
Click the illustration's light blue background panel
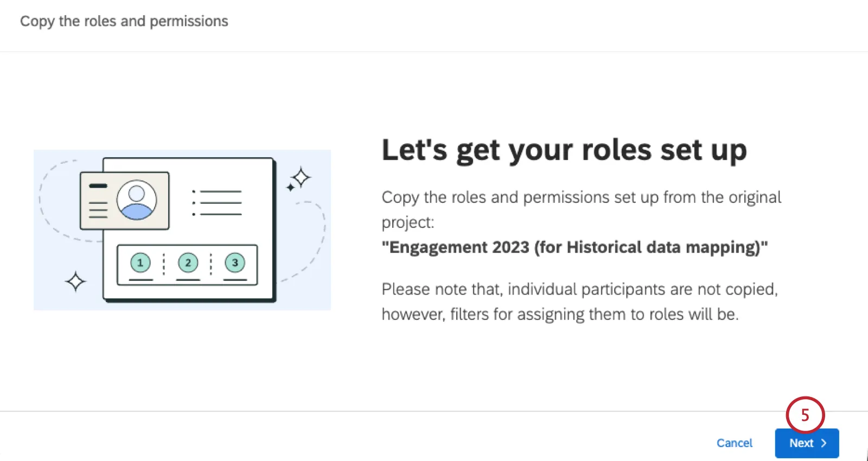[x=182, y=230]
